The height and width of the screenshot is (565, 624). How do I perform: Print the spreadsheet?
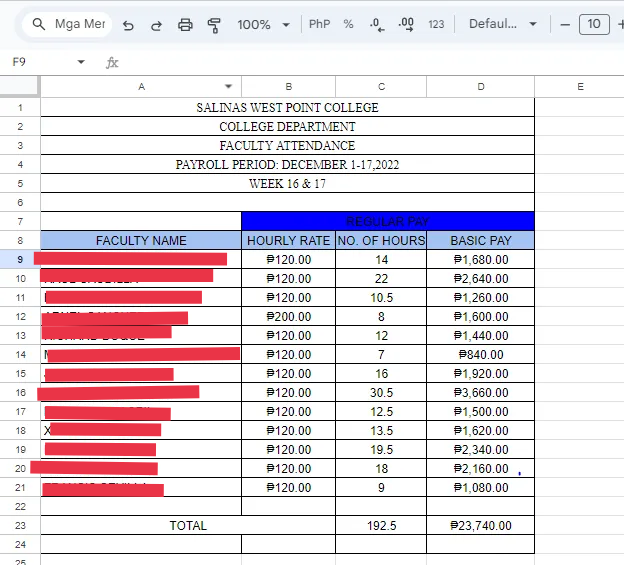pyautogui.click(x=185, y=25)
